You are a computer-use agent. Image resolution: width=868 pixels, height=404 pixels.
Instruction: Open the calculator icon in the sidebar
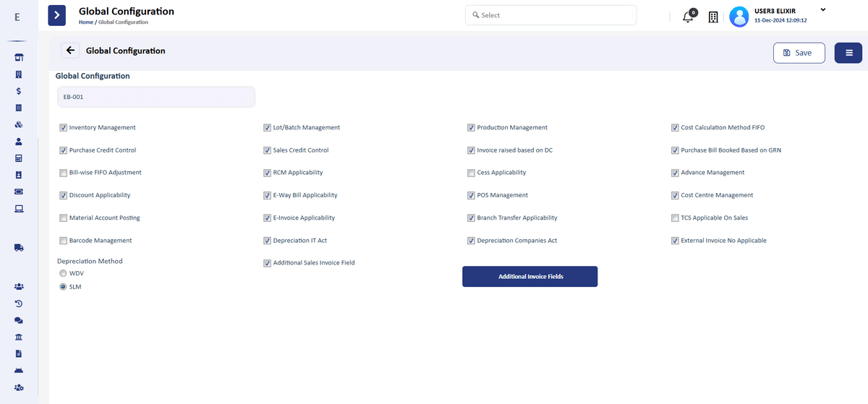pos(19,158)
